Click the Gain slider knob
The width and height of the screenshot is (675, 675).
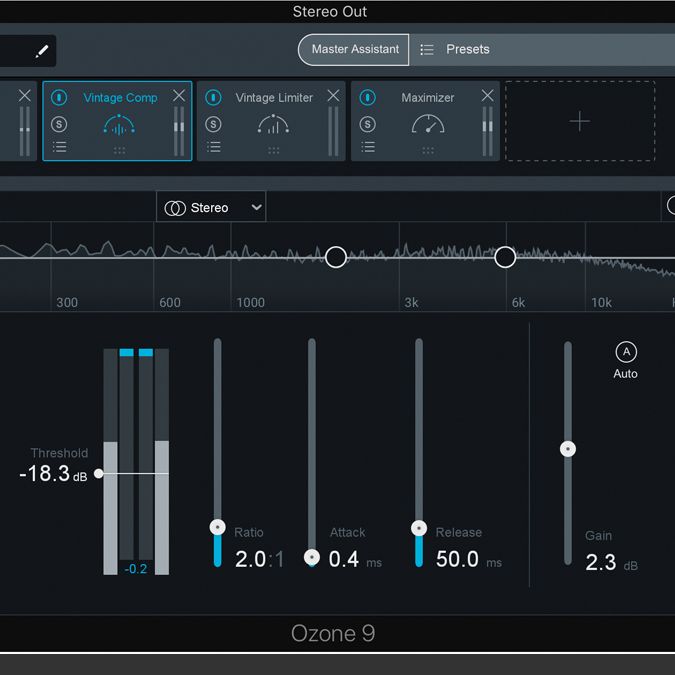click(568, 449)
